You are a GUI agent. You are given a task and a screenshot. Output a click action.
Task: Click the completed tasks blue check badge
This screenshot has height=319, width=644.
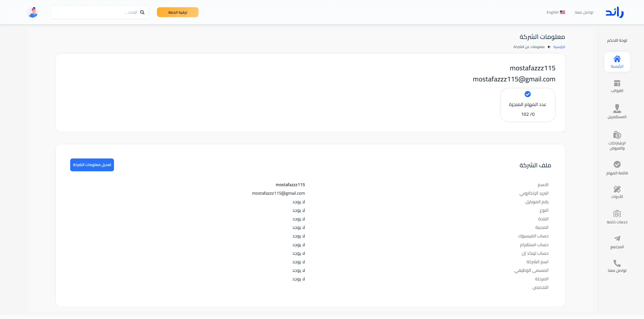(x=528, y=94)
